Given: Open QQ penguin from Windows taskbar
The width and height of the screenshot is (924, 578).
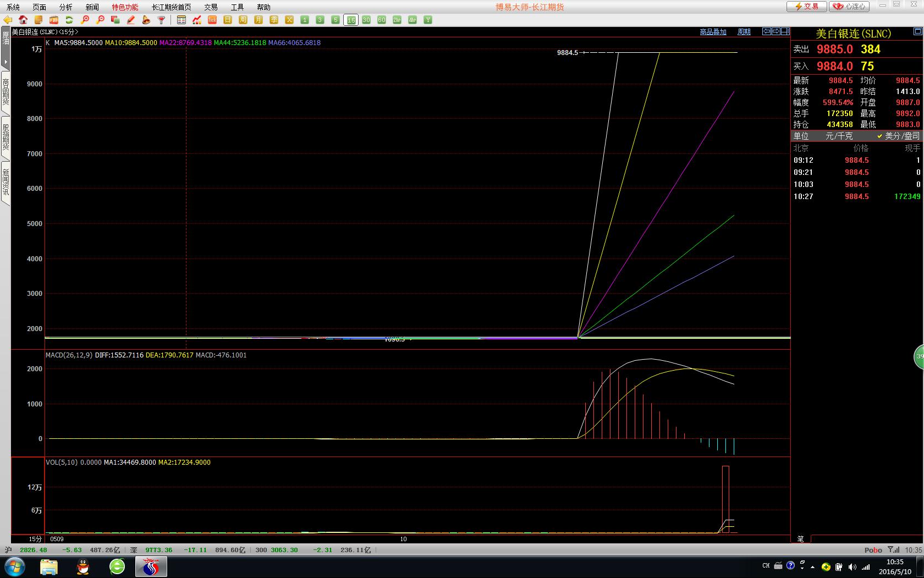Looking at the screenshot, I should 83,566.
